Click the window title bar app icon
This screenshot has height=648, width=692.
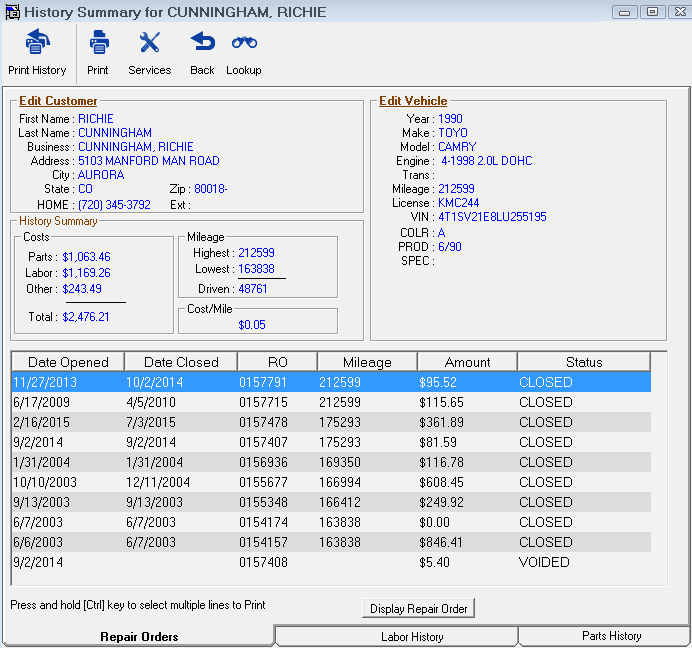[x=12, y=12]
